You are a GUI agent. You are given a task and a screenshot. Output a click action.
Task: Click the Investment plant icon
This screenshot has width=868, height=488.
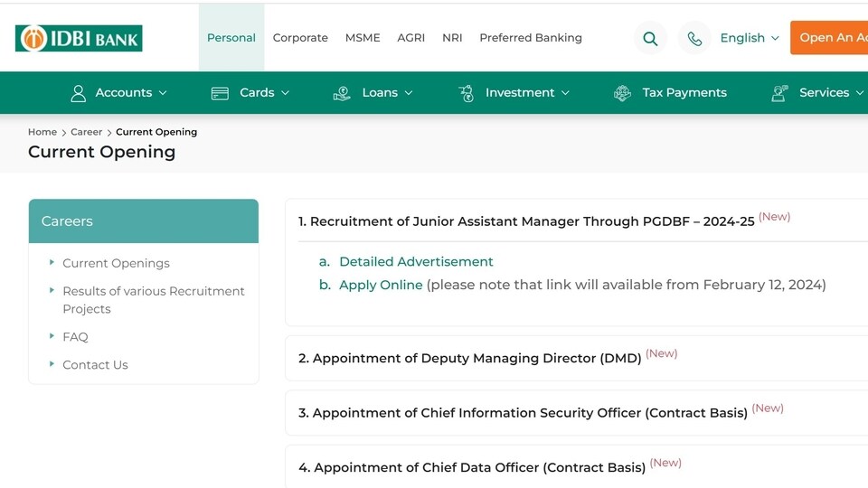pyautogui.click(x=467, y=93)
